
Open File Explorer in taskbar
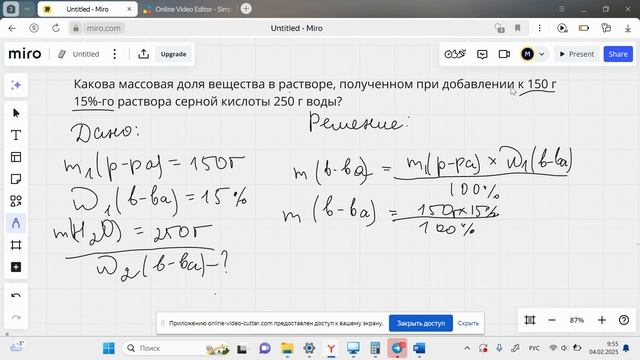pyautogui.click(x=287, y=348)
